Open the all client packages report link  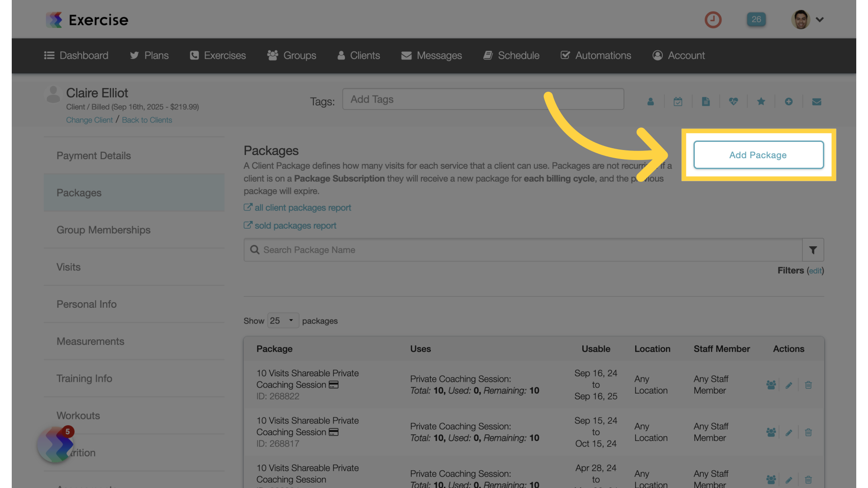[297, 207]
